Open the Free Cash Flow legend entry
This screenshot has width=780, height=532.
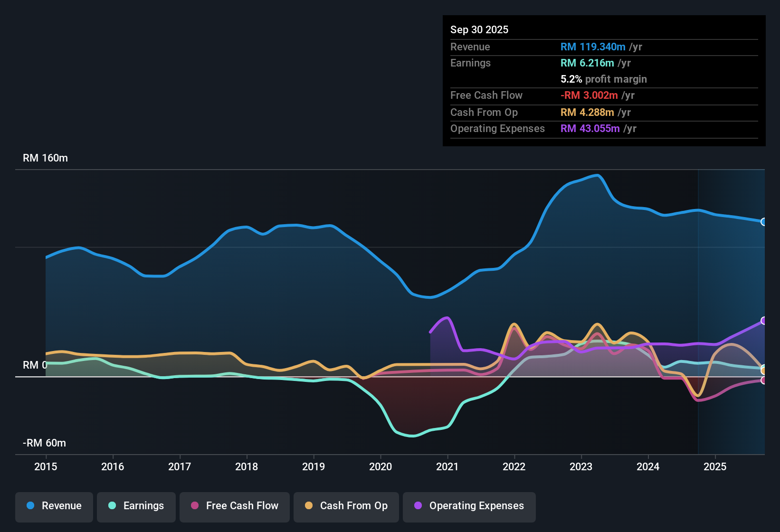[x=234, y=506]
